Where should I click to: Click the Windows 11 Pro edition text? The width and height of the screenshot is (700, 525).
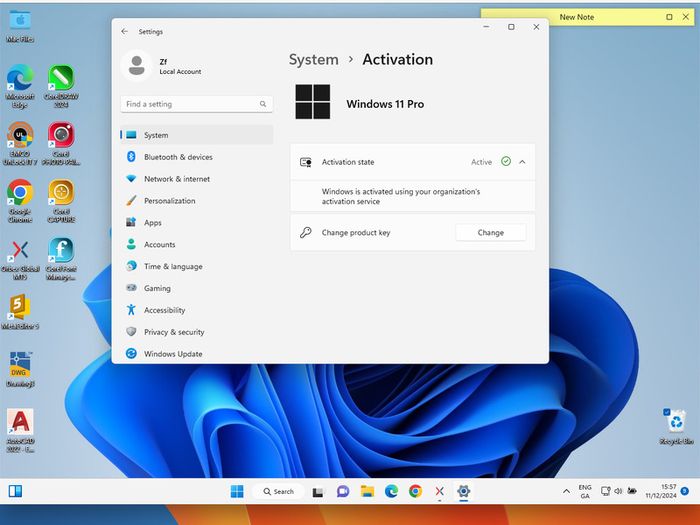click(385, 104)
